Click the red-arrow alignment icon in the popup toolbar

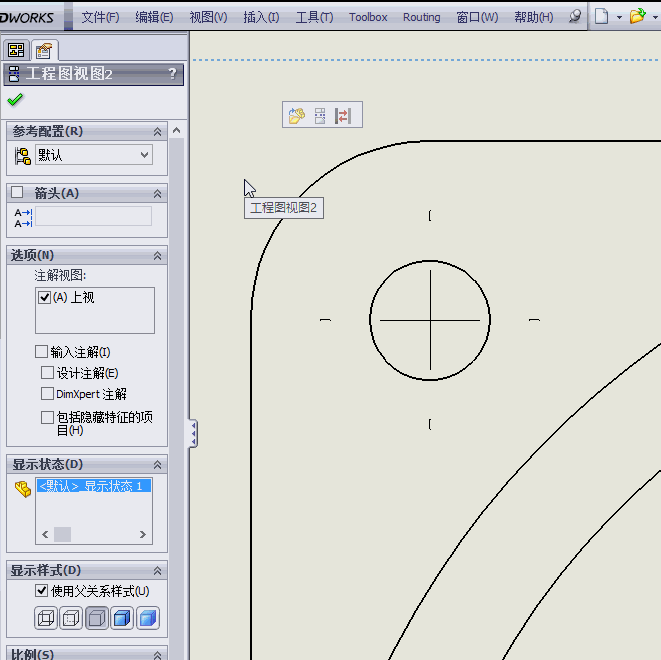pyautogui.click(x=343, y=115)
